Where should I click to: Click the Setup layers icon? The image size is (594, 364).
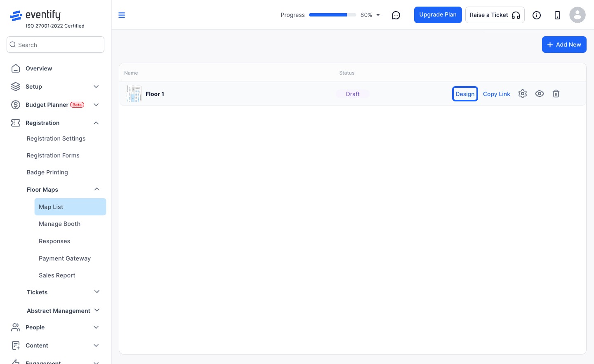pyautogui.click(x=16, y=87)
